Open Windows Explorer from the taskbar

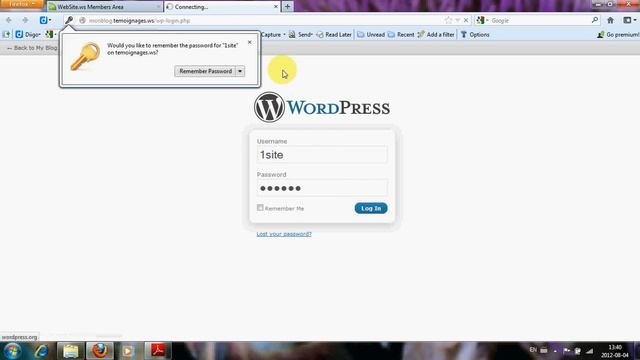70,351
